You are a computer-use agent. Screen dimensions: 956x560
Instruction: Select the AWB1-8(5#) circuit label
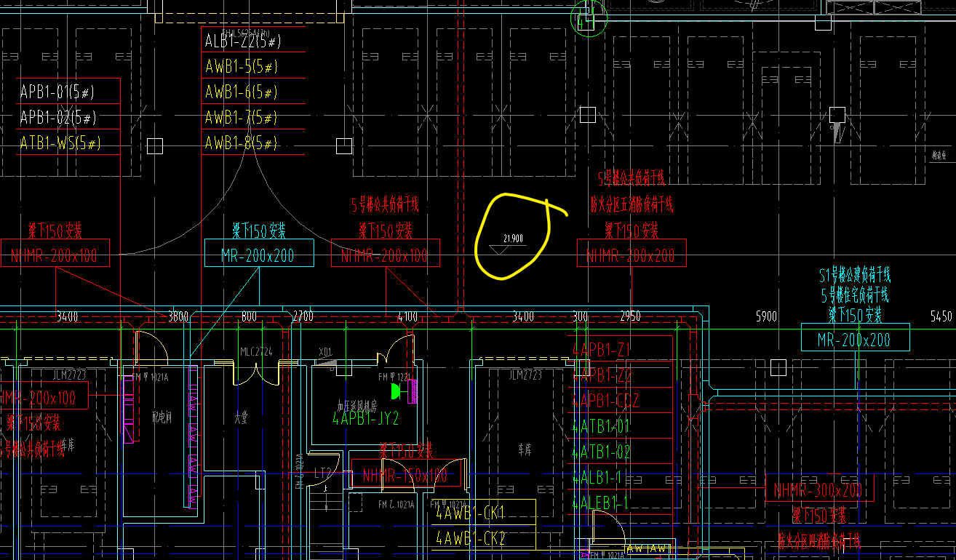(x=242, y=143)
